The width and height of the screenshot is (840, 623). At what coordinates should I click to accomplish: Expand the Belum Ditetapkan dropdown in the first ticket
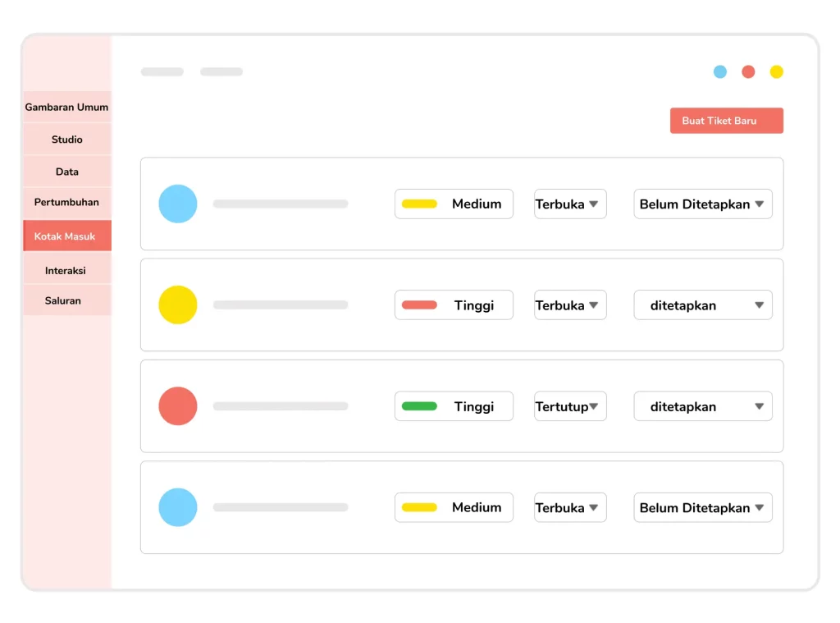tap(703, 204)
